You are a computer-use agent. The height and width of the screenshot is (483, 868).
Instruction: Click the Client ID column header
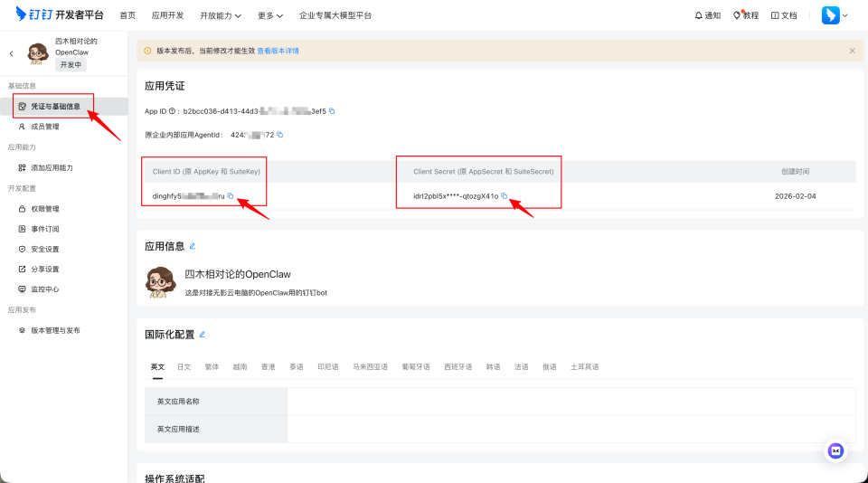[206, 172]
